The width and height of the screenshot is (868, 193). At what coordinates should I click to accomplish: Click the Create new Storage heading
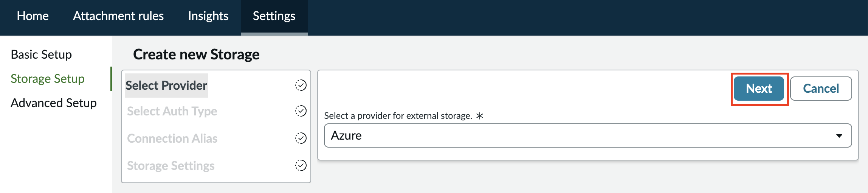(196, 54)
